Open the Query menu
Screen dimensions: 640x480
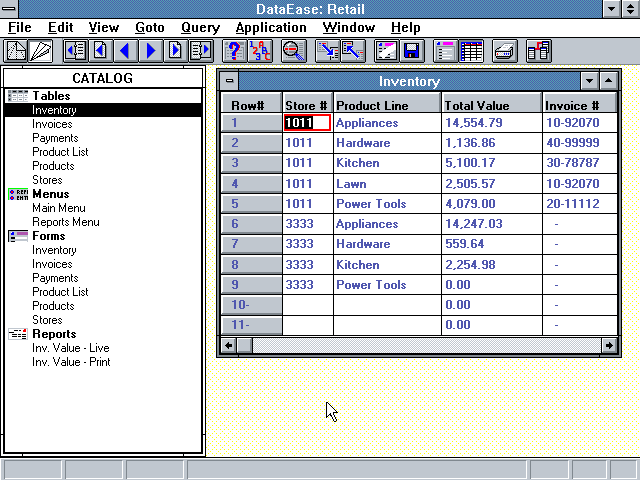(200, 27)
